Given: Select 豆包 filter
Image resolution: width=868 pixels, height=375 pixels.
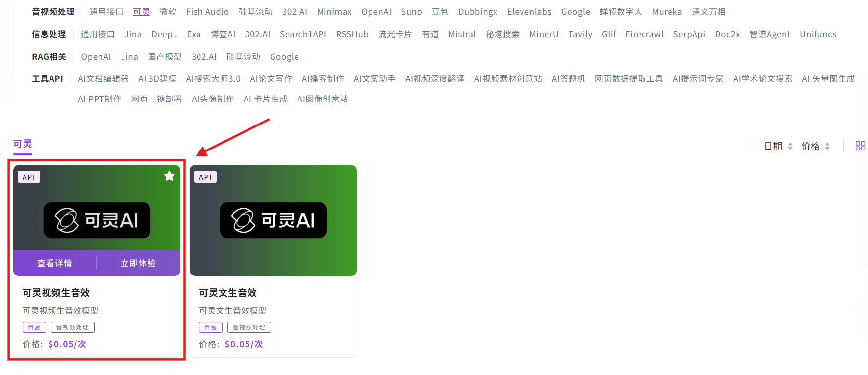Looking at the screenshot, I should point(440,12).
